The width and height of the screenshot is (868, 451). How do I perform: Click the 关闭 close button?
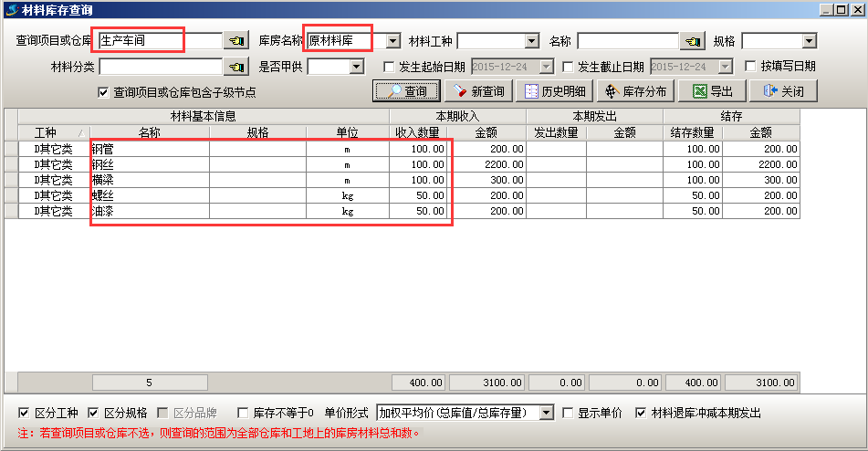783,91
